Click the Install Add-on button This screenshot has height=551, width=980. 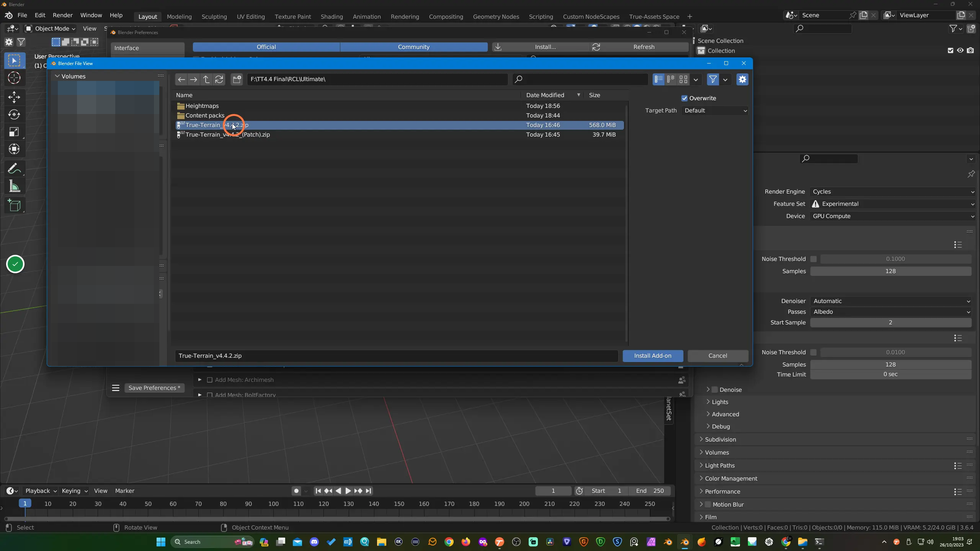point(653,356)
